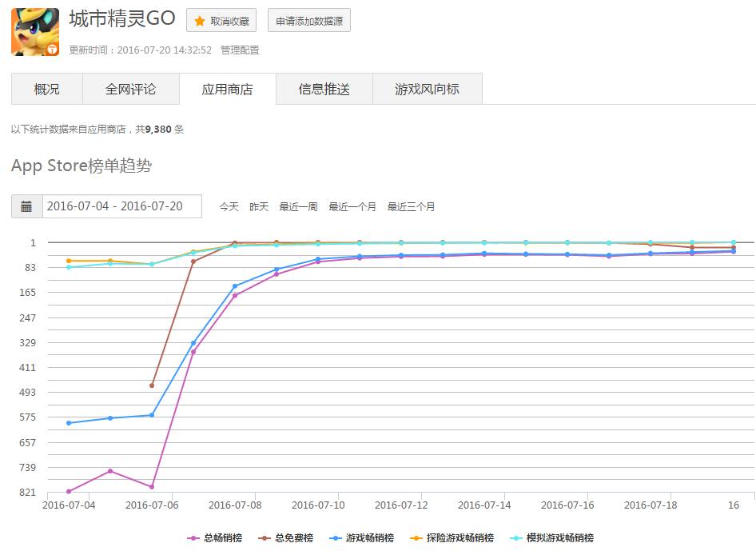Click the 游戏畅销榜 data point on 2016-07-08
The height and width of the screenshot is (551, 756).
click(235, 286)
